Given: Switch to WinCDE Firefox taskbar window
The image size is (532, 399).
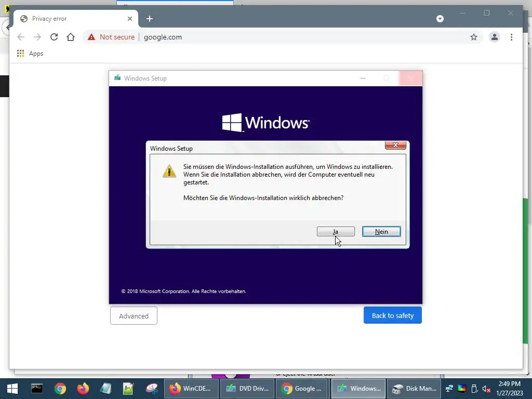Looking at the screenshot, I should click(191, 389).
